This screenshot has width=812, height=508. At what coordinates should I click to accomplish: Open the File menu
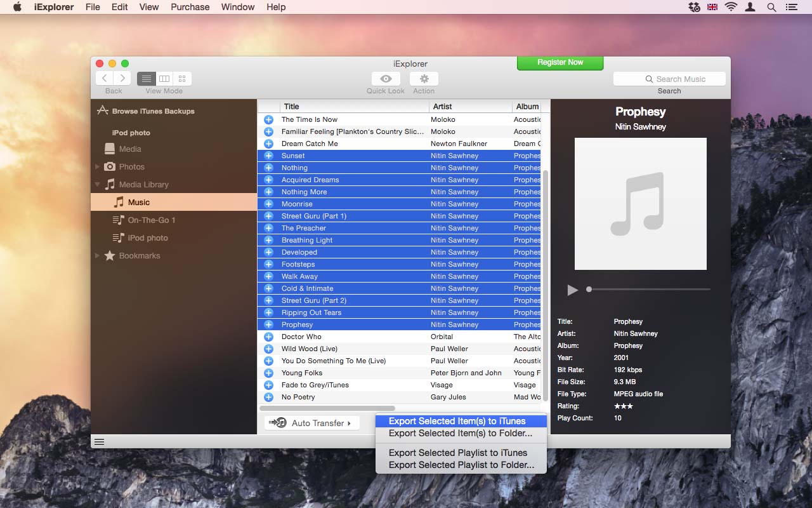[x=93, y=7]
